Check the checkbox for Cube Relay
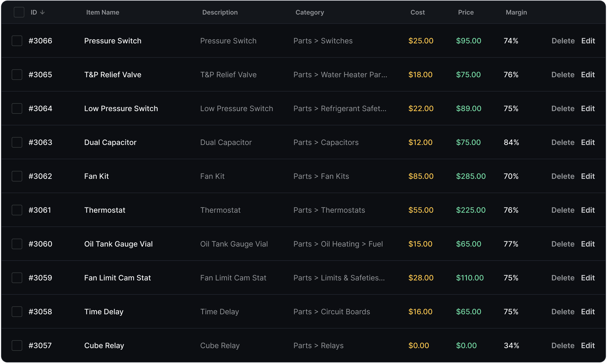Screen dimensions: 607x364 [x=17, y=345]
